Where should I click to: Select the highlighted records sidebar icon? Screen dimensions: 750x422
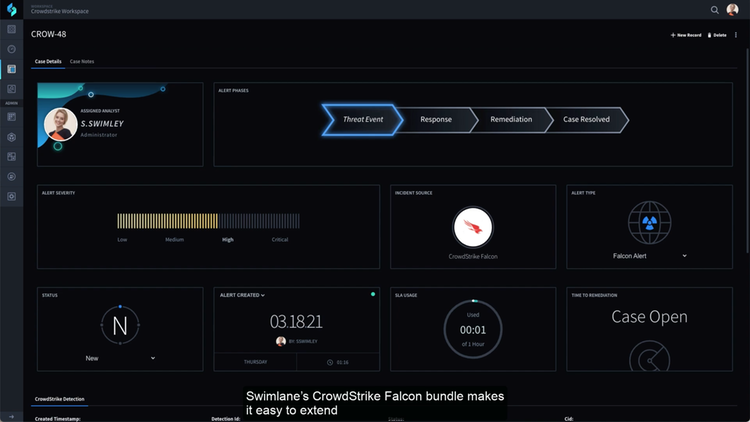click(11, 69)
